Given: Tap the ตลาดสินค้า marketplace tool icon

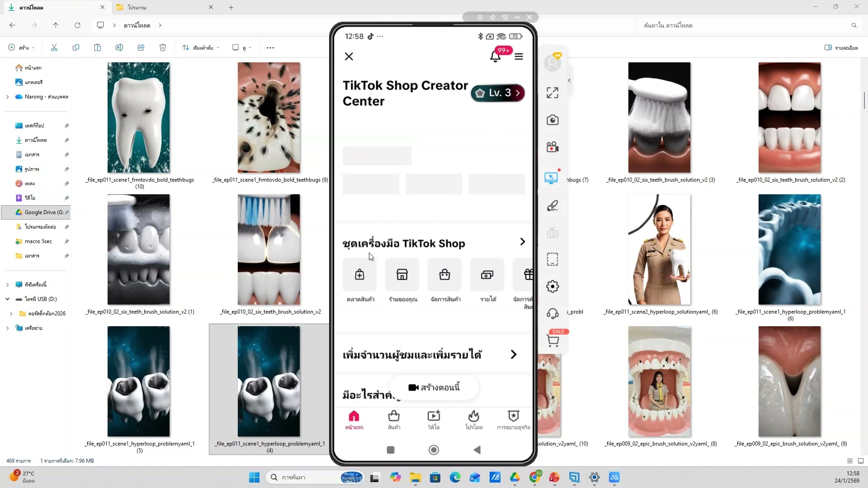Looking at the screenshot, I should click(359, 275).
